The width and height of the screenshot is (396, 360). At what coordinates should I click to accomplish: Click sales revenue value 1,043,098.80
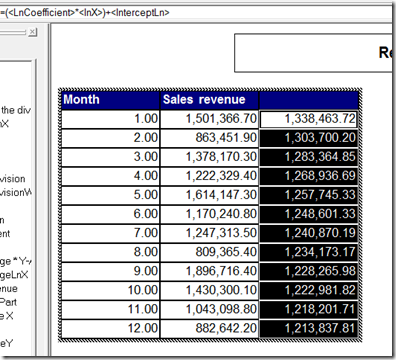click(x=209, y=309)
